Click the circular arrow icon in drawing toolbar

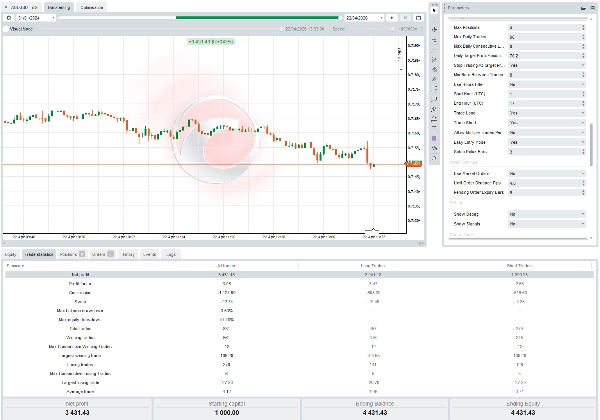(434, 158)
